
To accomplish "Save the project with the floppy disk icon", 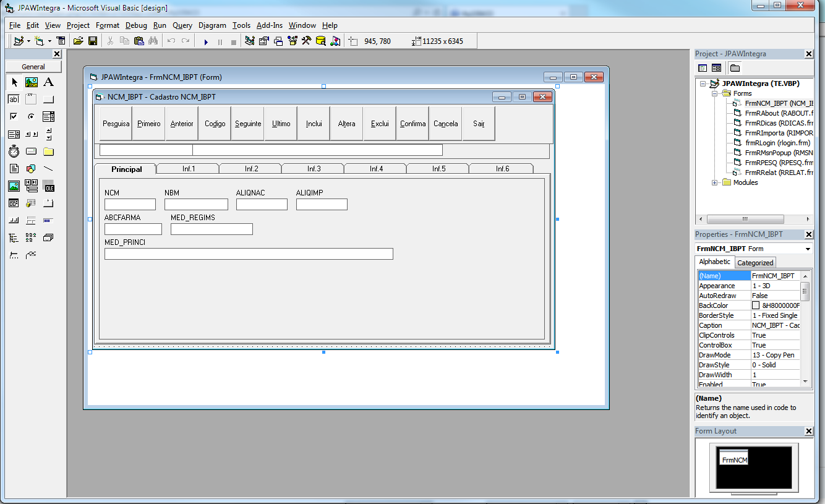I will [x=93, y=41].
